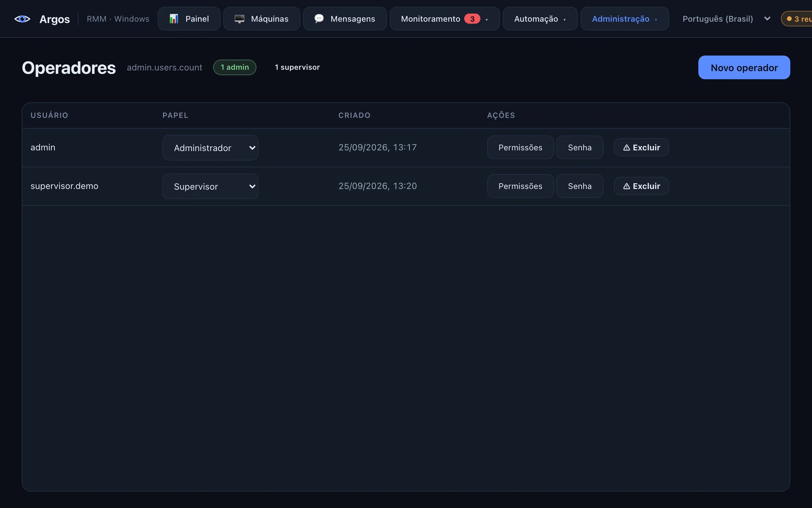
Task: Click the Operadores page heading
Action: point(69,68)
